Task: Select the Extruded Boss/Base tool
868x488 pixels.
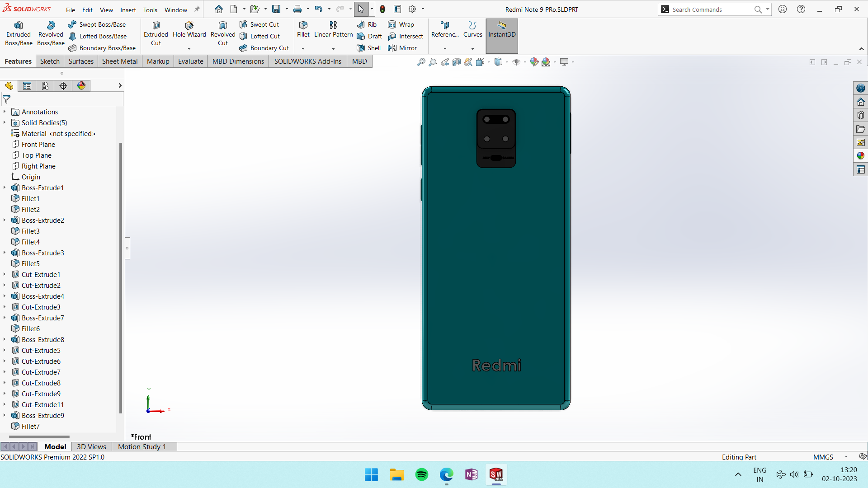Action: coord(19,34)
